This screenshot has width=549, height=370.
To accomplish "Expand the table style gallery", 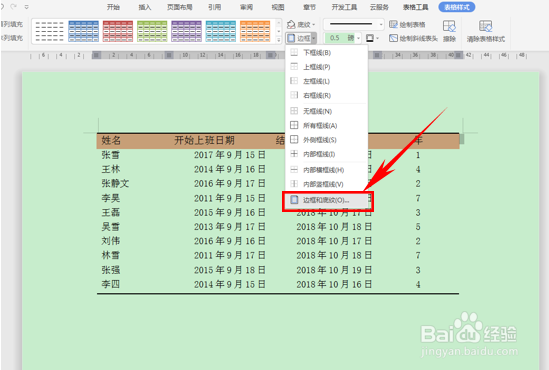I will 279,40.
